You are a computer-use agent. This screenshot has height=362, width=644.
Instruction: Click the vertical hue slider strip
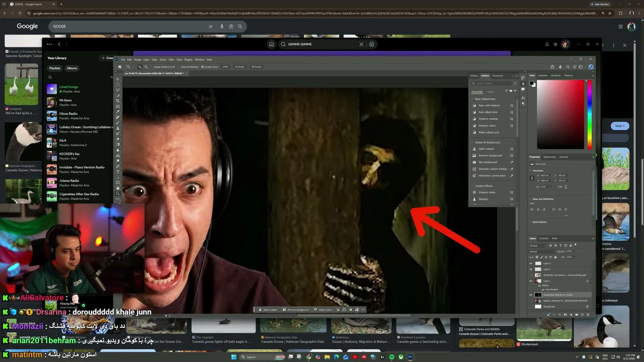pos(589,114)
